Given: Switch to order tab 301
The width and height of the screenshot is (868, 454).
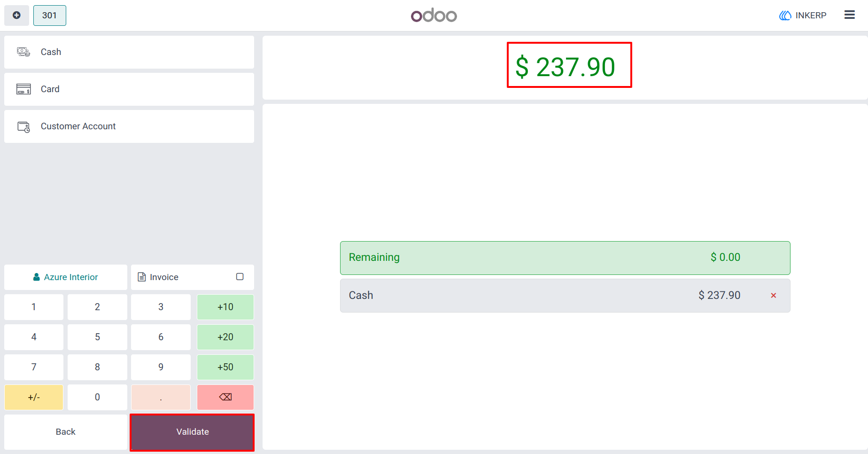Looking at the screenshot, I should tap(49, 16).
